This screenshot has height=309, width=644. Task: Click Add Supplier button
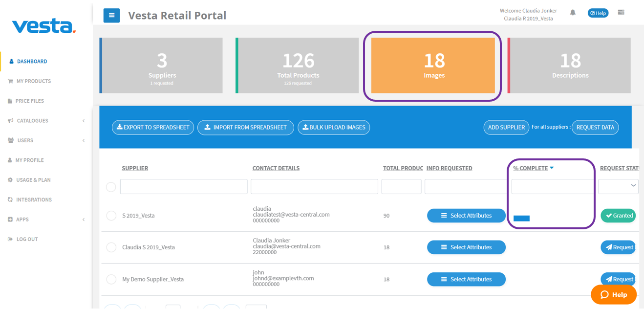[506, 127]
